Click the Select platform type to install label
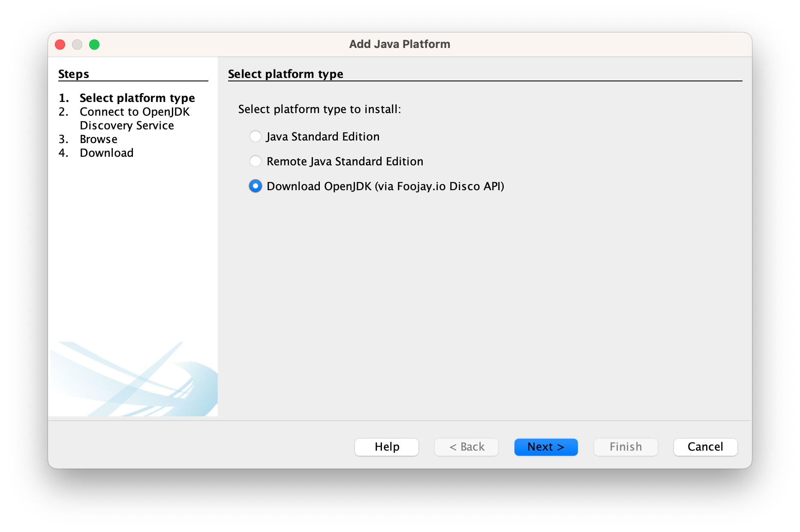This screenshot has width=800, height=532. click(319, 109)
